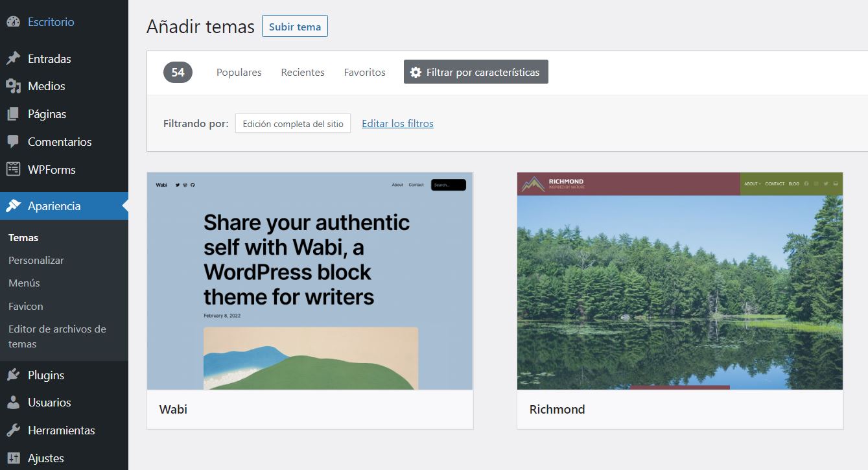This screenshot has height=470, width=868.
Task: Click the WPForms form icon
Action: [x=13, y=169]
